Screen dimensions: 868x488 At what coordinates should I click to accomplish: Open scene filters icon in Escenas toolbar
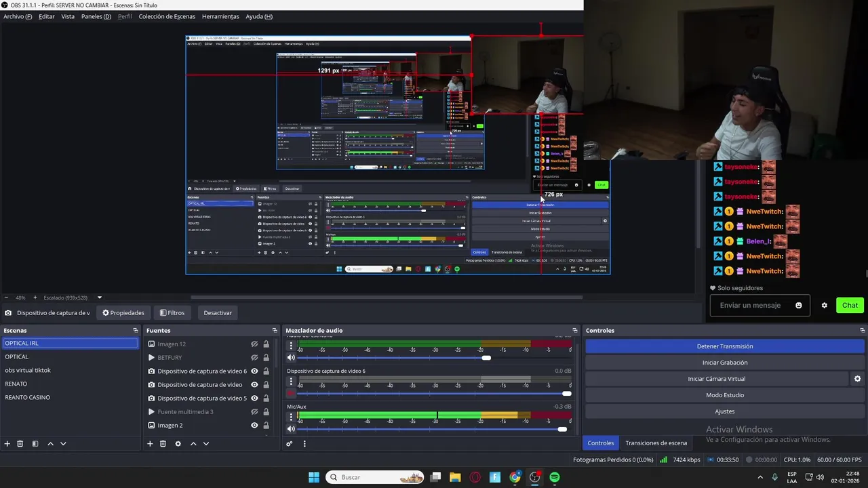pos(35,444)
